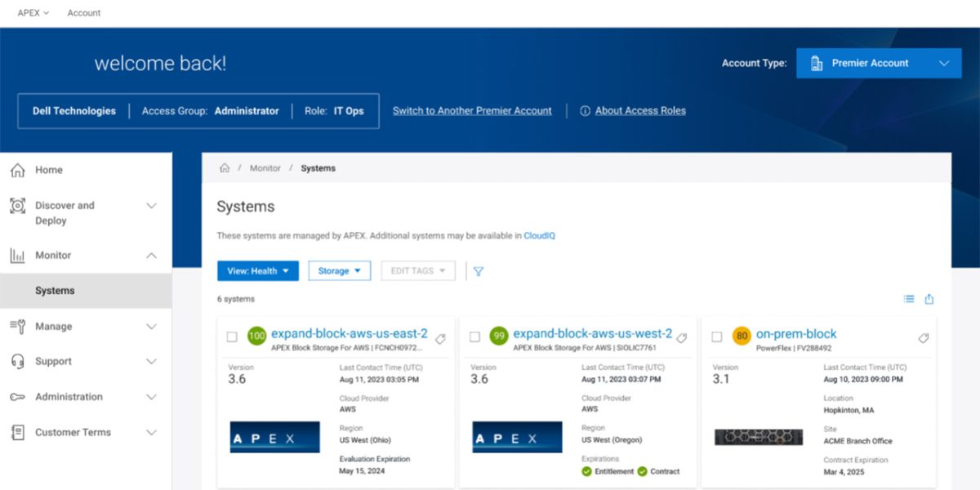Open the View: Health dropdown
This screenshot has width=980, height=490.
pyautogui.click(x=257, y=271)
